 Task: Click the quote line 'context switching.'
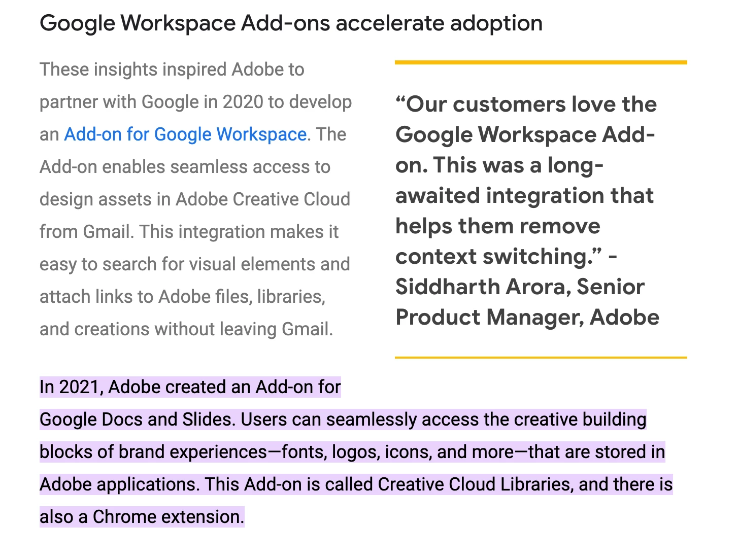point(499,256)
